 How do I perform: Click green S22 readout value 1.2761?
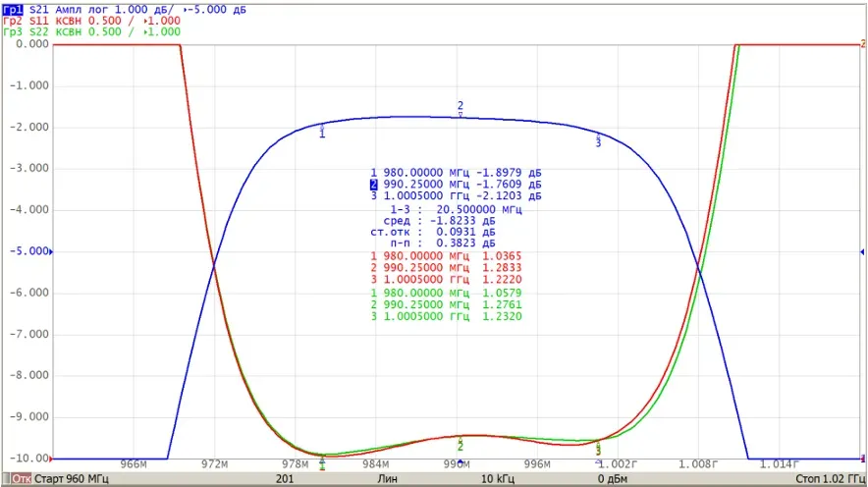click(502, 305)
